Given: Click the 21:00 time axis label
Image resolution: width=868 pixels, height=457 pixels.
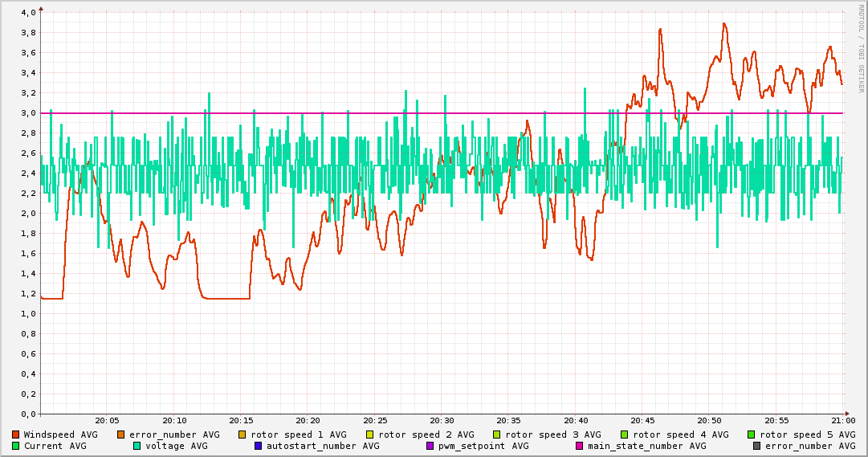Looking at the screenshot, I should (843, 420).
